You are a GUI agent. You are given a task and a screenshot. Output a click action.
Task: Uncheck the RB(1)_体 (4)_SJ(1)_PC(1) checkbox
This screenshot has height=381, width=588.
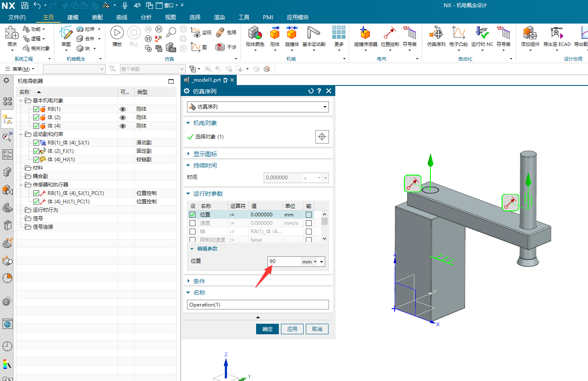pyautogui.click(x=36, y=193)
